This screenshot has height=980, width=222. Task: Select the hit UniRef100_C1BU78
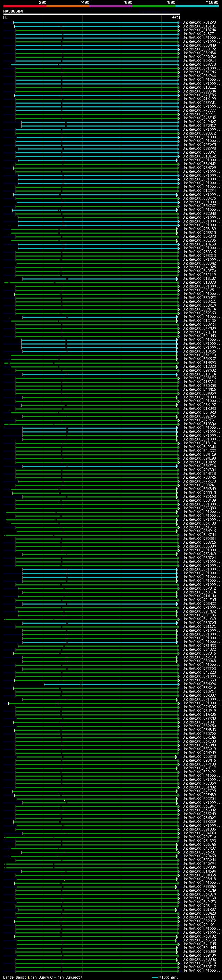pyautogui.click(x=199, y=282)
